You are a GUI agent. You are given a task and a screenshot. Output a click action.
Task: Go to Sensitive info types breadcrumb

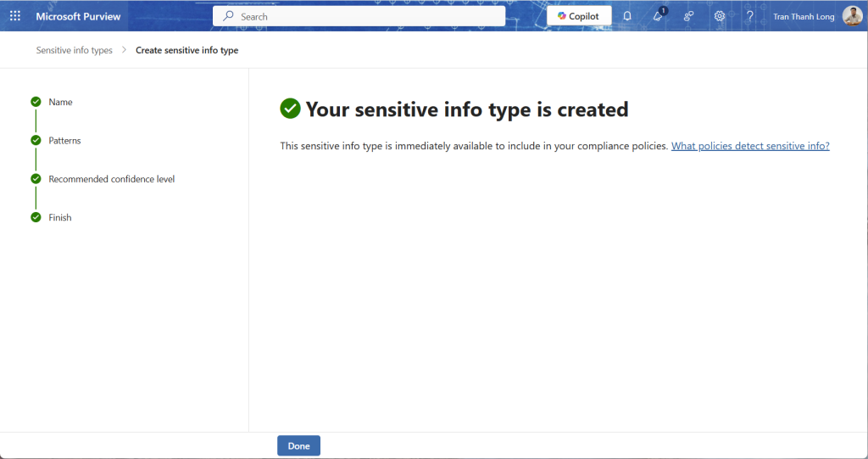tap(74, 50)
